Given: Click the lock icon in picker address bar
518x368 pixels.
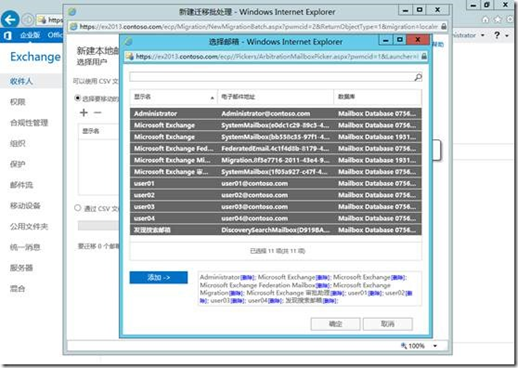Looking at the screenshot, I should pyautogui.click(x=424, y=56).
